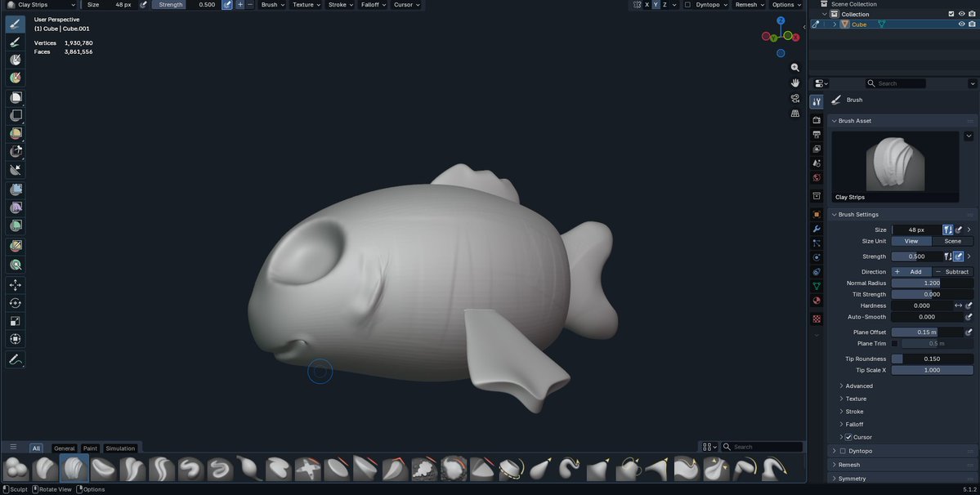Click the shelf hamburger menu icon
The image size is (980, 495).
(x=13, y=447)
